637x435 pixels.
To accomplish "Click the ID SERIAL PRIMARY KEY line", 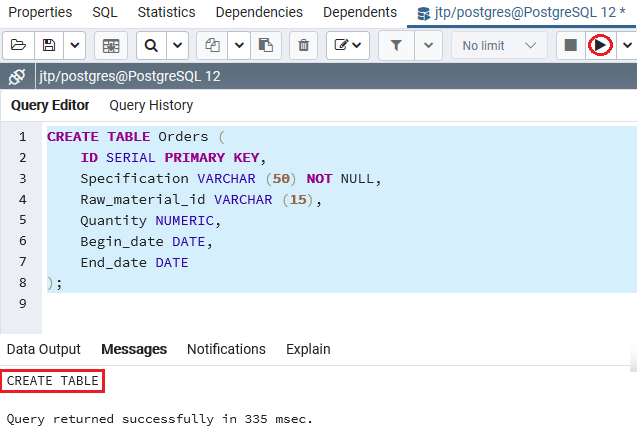I will coord(173,158).
